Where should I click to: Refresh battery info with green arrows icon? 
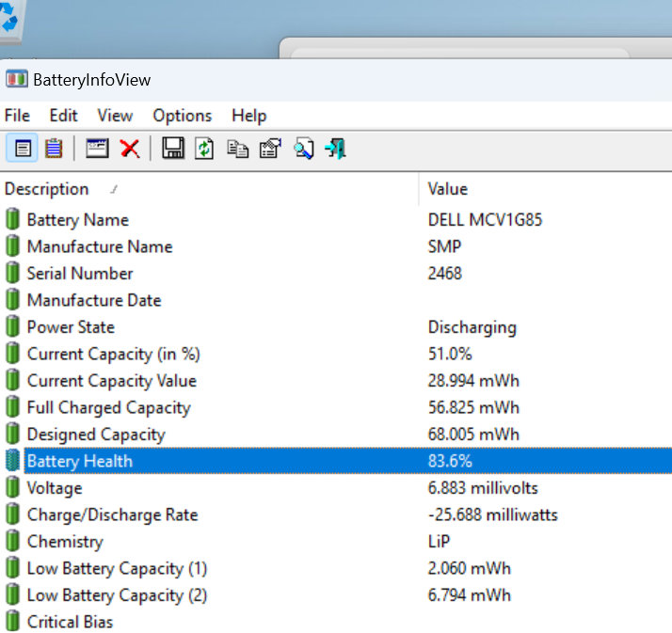(204, 149)
